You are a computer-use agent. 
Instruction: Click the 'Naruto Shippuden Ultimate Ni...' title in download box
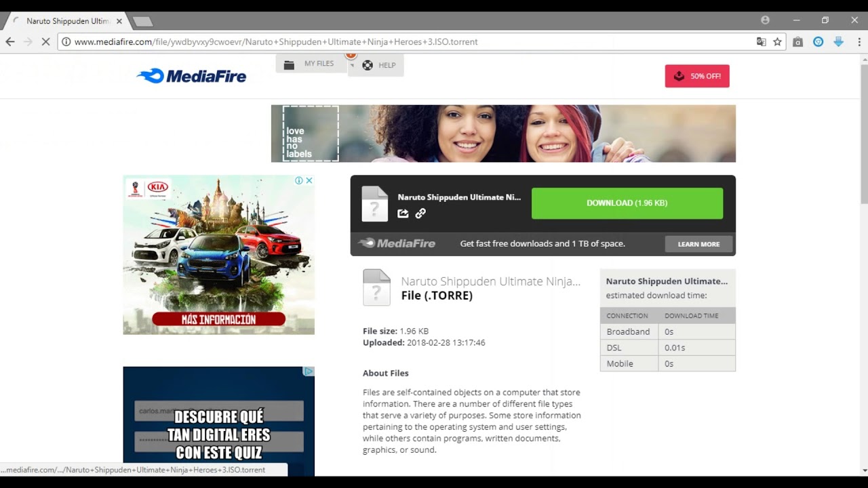point(459,197)
